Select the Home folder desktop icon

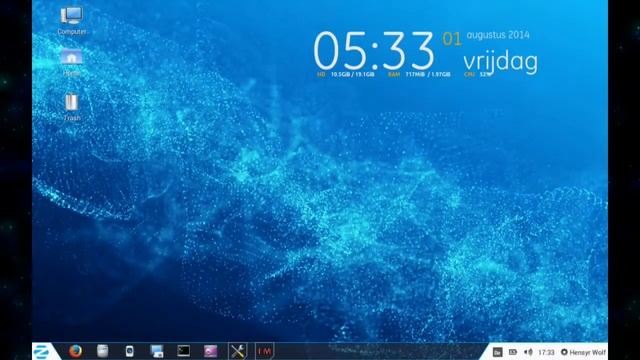[72, 62]
